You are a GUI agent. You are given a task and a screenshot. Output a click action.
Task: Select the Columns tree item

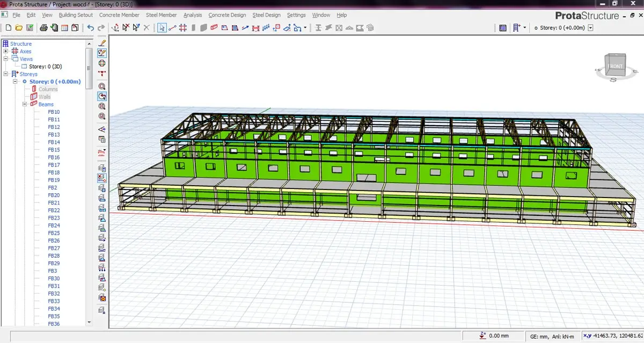point(48,89)
